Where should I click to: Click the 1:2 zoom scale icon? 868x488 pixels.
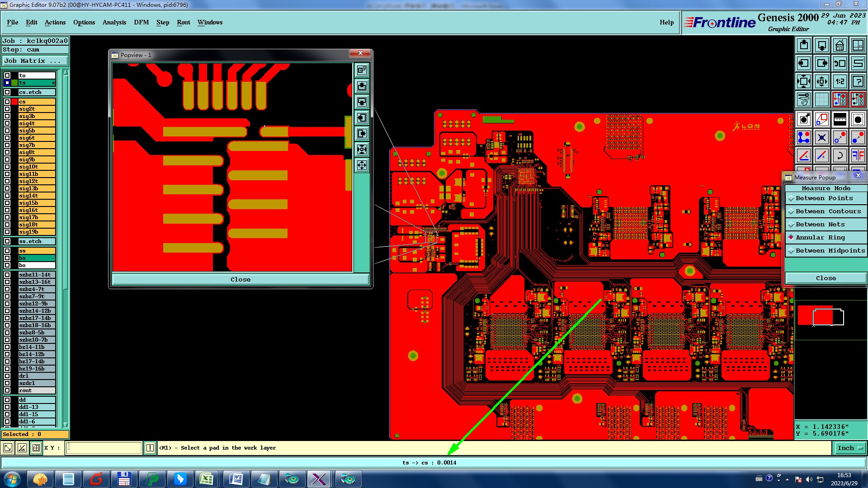click(840, 81)
